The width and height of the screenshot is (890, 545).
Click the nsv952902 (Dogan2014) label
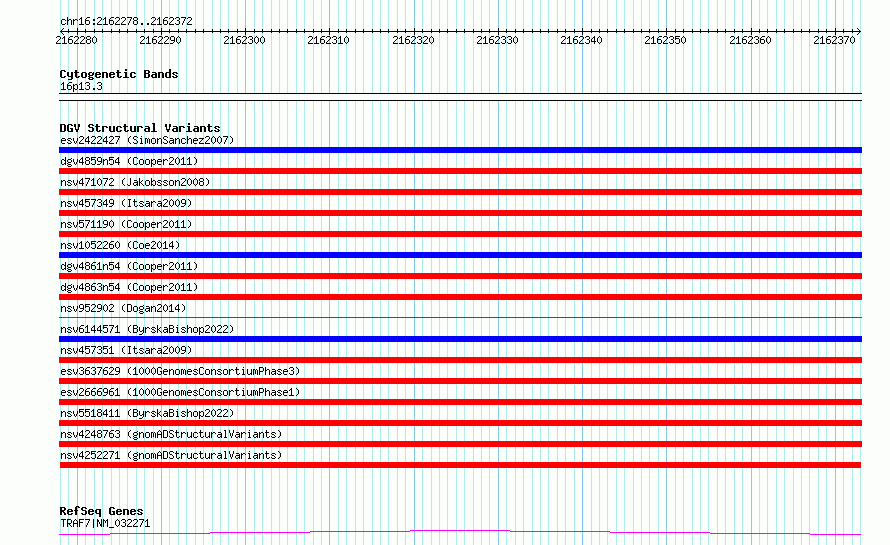(123, 308)
